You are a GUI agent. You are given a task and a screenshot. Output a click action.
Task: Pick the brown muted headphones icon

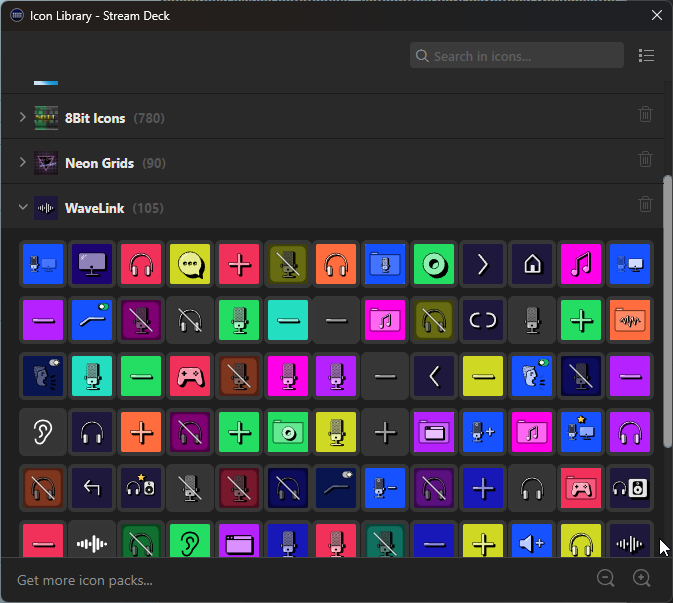(x=43, y=488)
